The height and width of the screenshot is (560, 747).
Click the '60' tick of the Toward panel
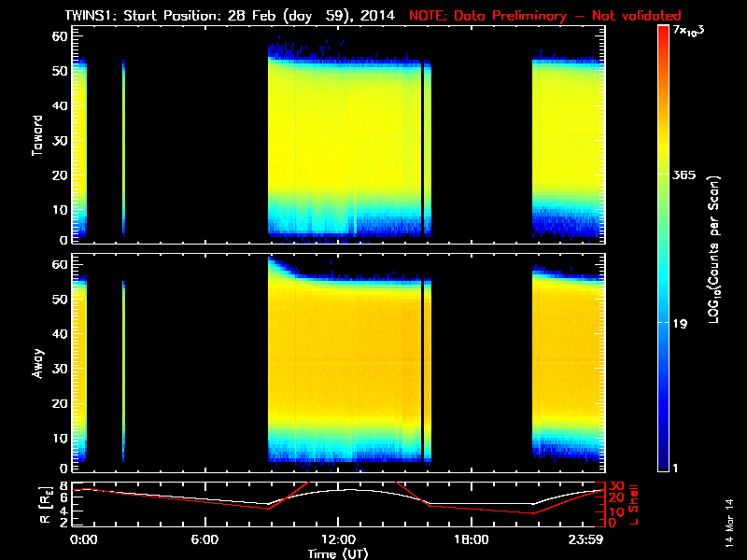click(x=60, y=36)
